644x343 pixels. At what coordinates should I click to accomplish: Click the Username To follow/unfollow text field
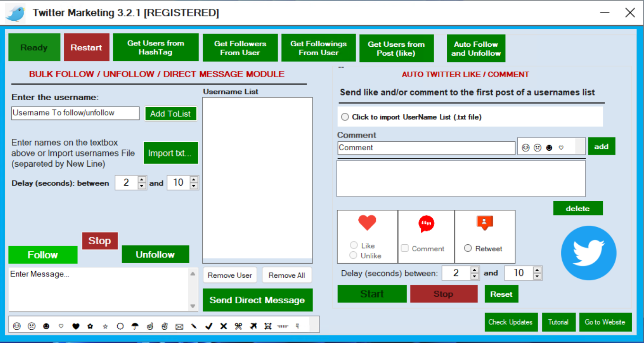coord(75,113)
